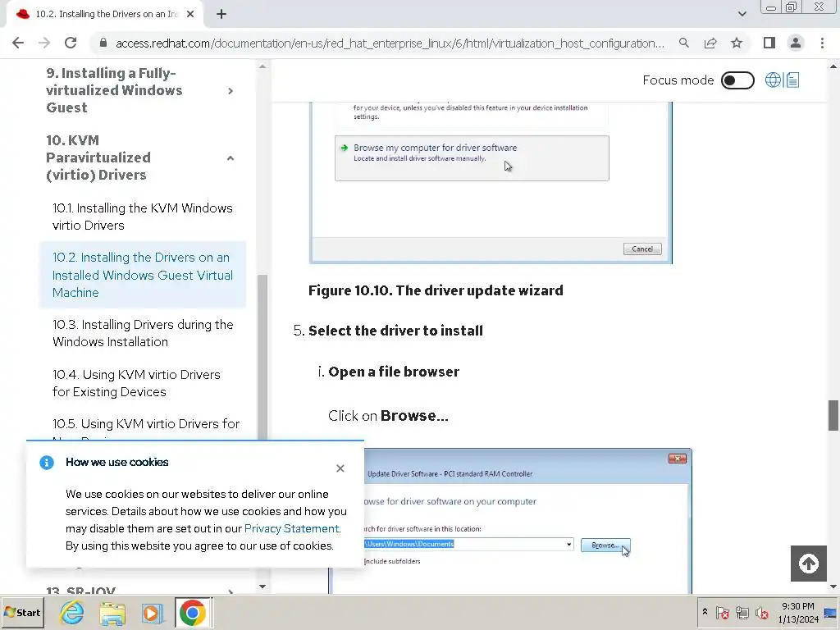The image size is (840, 630).
Task: Open the tab search chevron
Action: [742, 14]
